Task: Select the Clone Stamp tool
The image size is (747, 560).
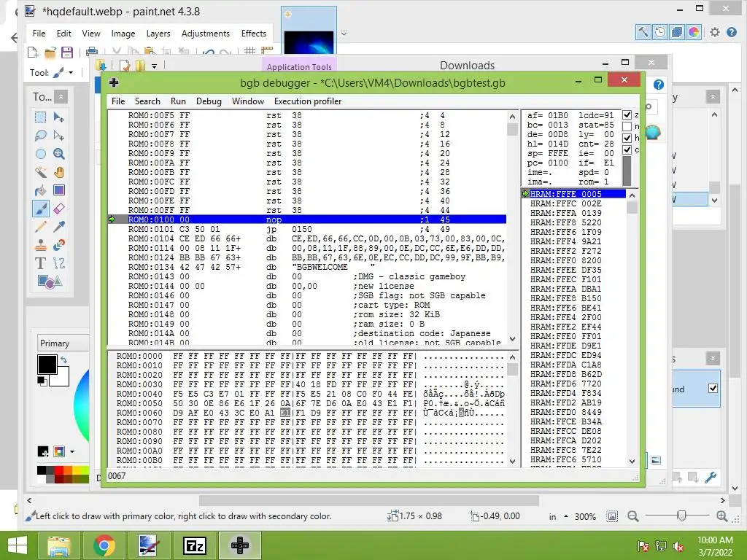Action: coord(41,245)
